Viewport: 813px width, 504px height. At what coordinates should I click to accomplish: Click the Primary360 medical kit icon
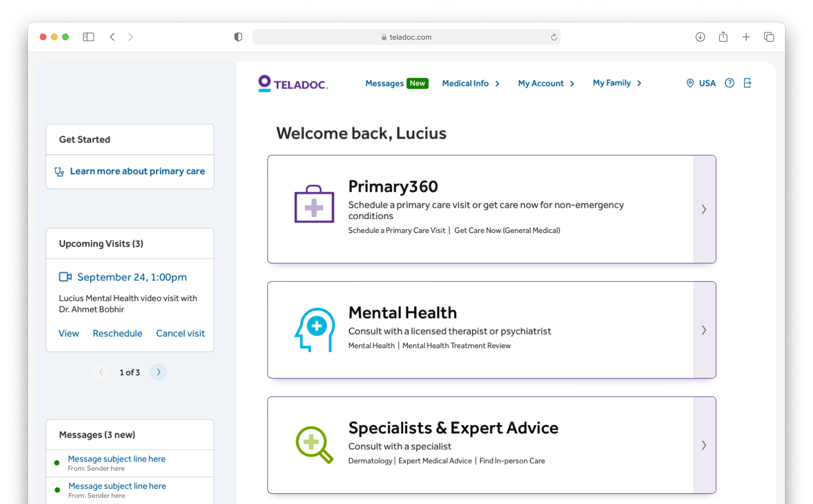(x=314, y=205)
